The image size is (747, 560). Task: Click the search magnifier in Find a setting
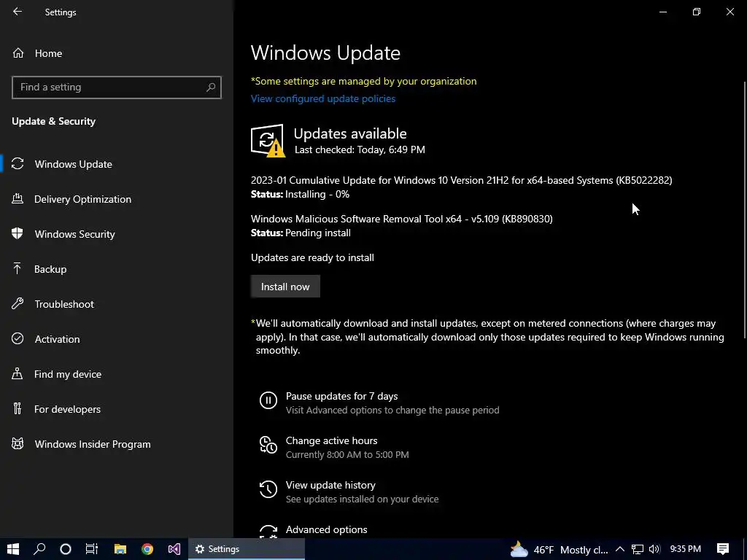click(211, 87)
